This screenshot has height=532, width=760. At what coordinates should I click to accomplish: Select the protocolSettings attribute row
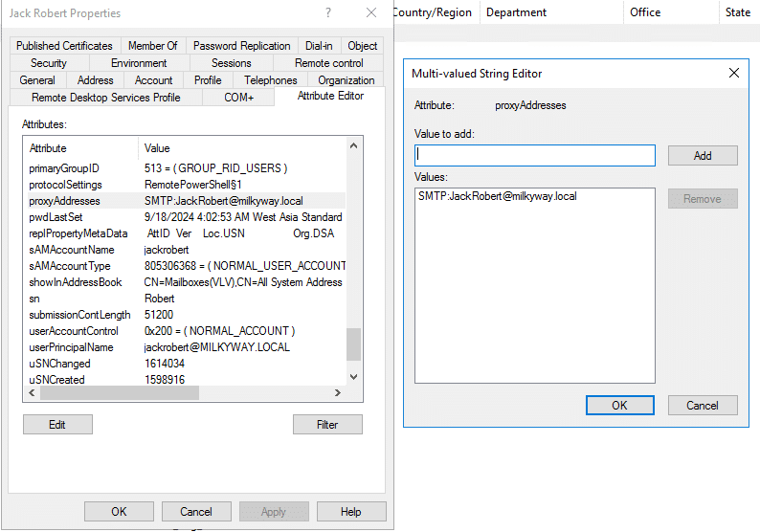(x=187, y=185)
